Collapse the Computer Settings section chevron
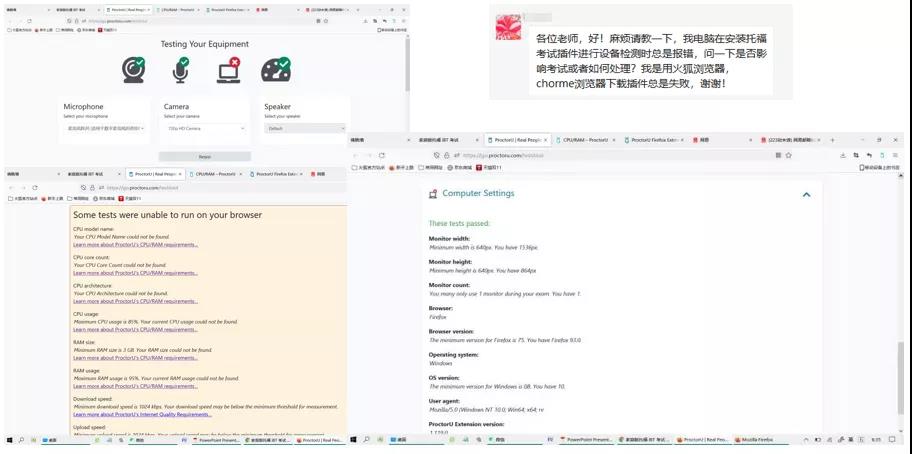912x454 pixels. 806,194
